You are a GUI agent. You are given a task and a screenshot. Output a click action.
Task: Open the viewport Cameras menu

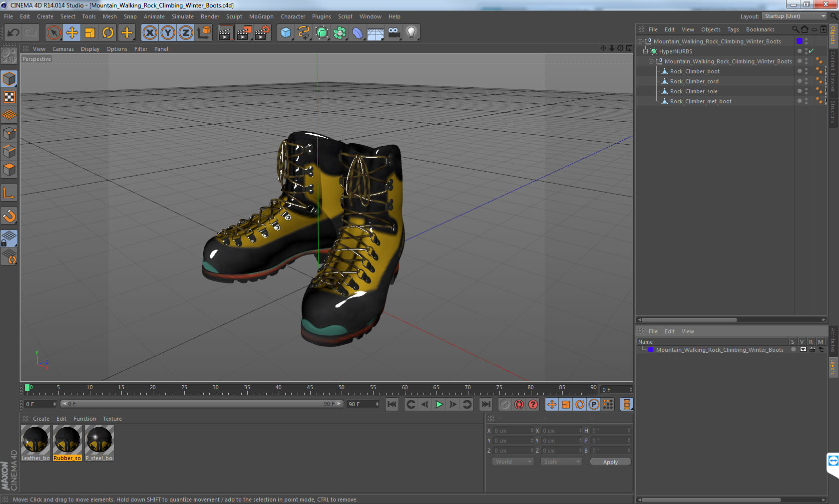tap(63, 49)
